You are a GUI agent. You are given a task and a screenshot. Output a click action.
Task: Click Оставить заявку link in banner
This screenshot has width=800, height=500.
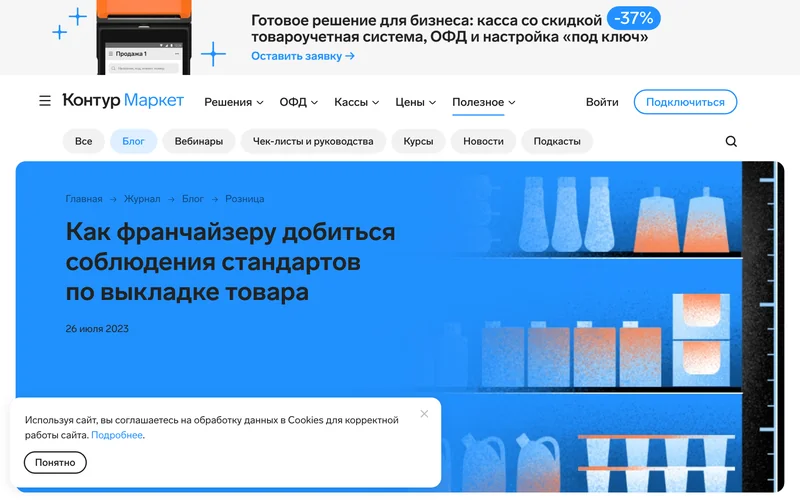(x=303, y=56)
